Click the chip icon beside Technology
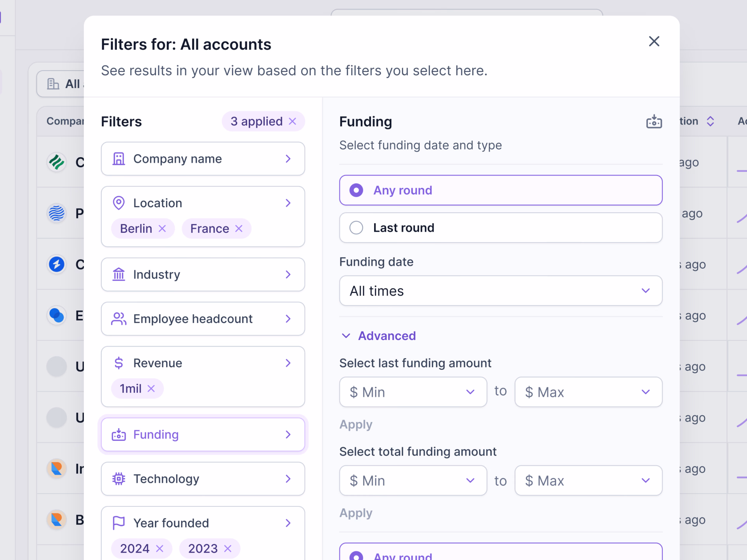The height and width of the screenshot is (560, 747). coord(119,479)
